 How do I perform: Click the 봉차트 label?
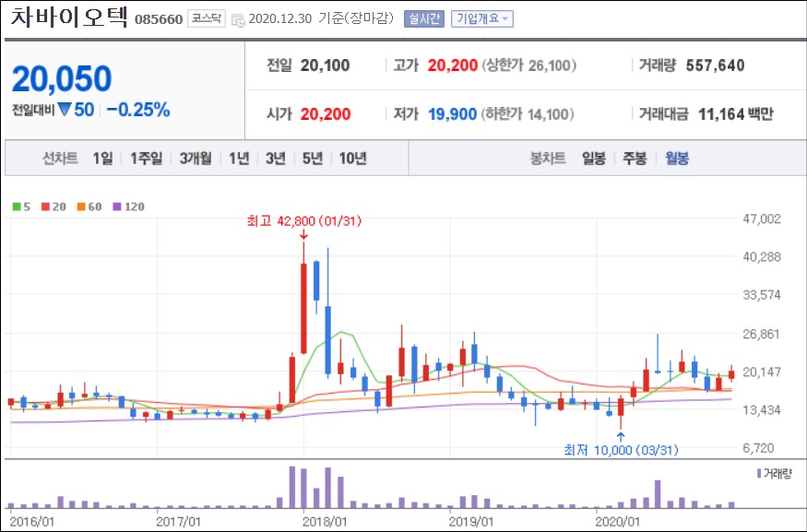(x=548, y=159)
